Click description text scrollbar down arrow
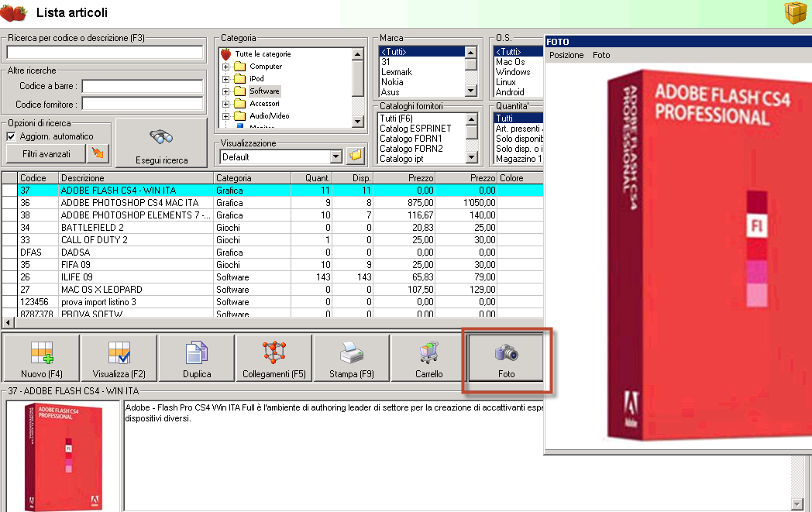This screenshot has height=512, width=812. point(797,504)
